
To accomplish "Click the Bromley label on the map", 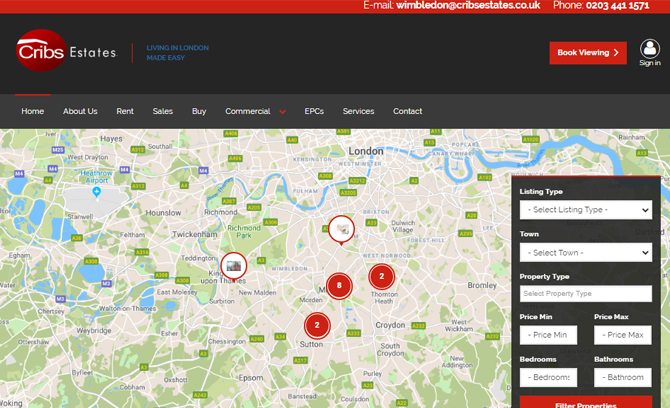I will point(482,285).
